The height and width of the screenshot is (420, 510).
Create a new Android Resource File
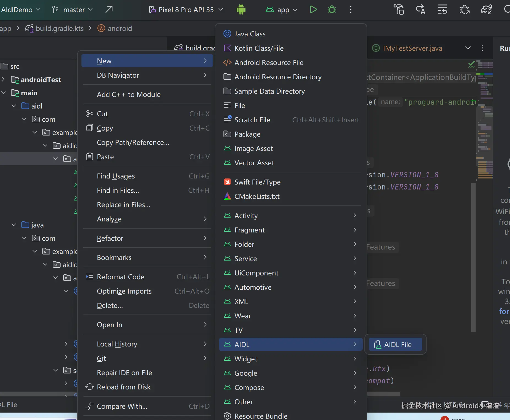pyautogui.click(x=291, y=63)
